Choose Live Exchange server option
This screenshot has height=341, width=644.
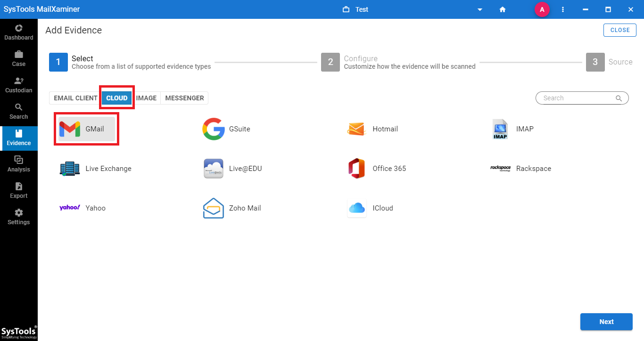click(95, 169)
